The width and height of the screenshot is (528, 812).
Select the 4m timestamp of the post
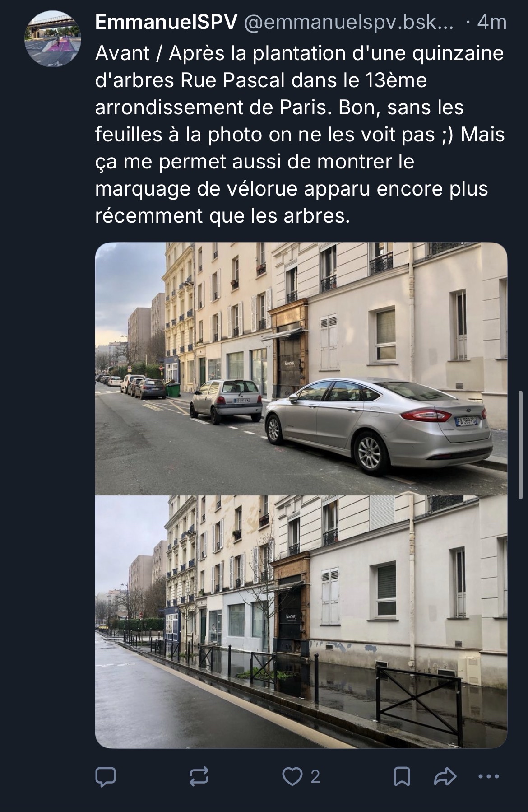point(492,23)
